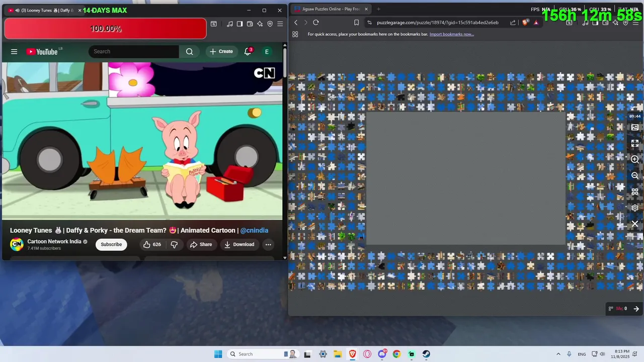Click the Me: 0 score label

click(621, 309)
